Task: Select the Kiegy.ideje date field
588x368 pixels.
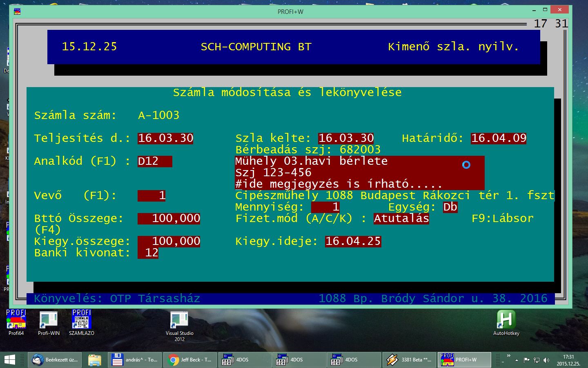Action: (353, 241)
